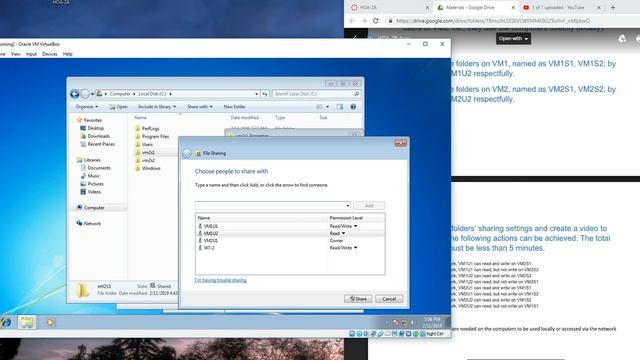Launch Windows Media Player from VM taskbar
This screenshot has height=360, width=640.
coord(50,322)
